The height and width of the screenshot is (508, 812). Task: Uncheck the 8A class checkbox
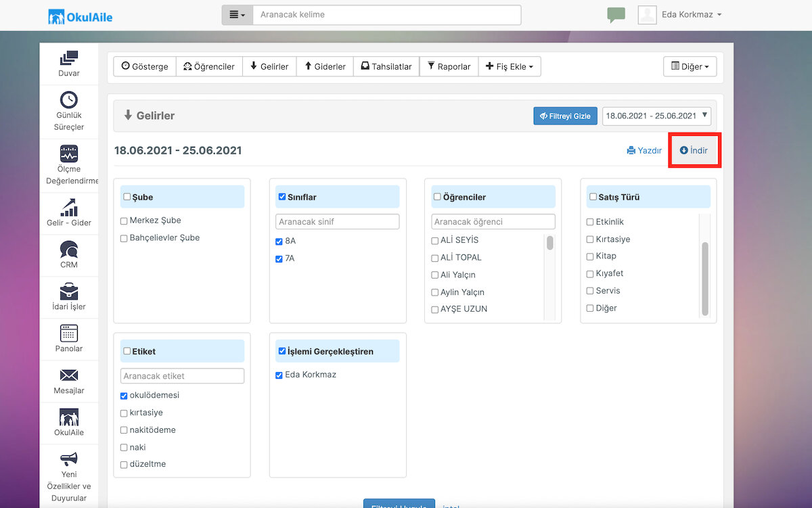pyautogui.click(x=279, y=241)
